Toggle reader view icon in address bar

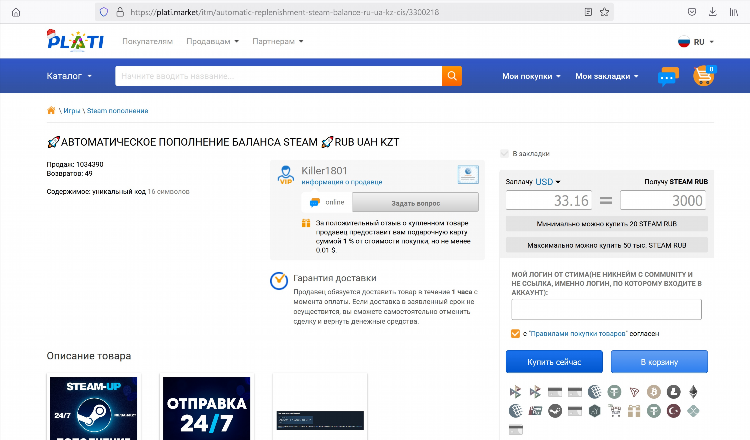pyautogui.click(x=588, y=12)
